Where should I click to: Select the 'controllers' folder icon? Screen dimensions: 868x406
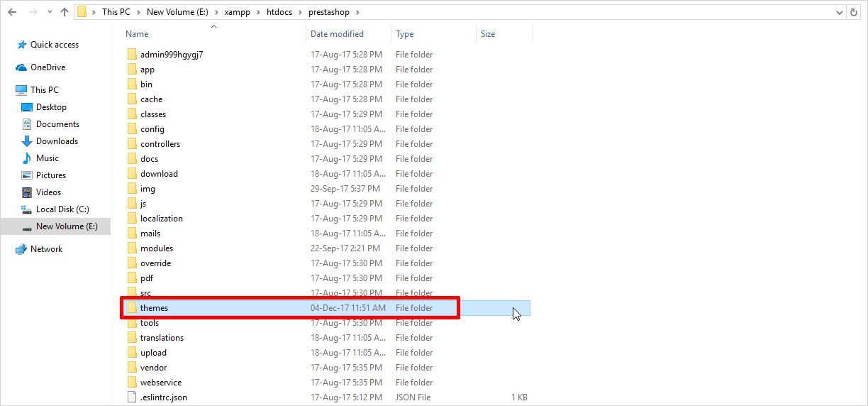[132, 144]
